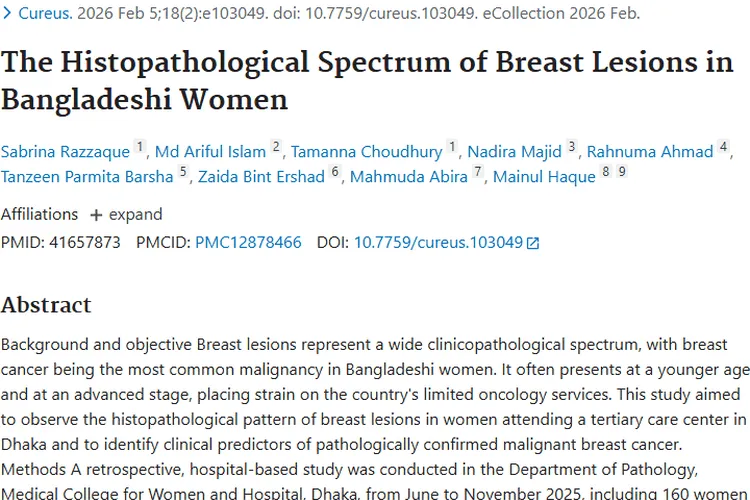
Task: Open the Cureus journal link
Action: click(x=46, y=14)
